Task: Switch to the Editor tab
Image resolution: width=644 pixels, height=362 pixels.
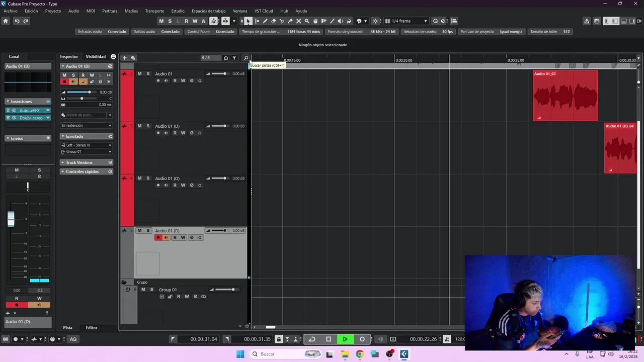Action: pyautogui.click(x=92, y=328)
